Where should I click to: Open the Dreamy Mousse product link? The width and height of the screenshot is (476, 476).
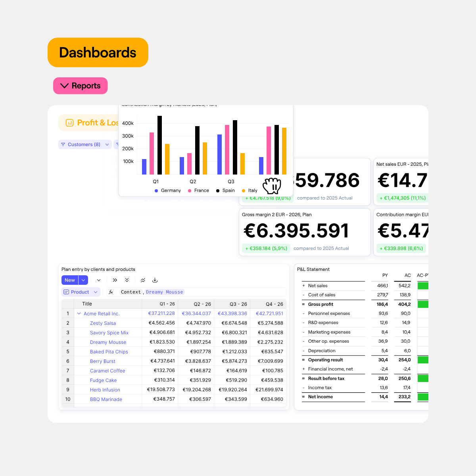coord(108,342)
